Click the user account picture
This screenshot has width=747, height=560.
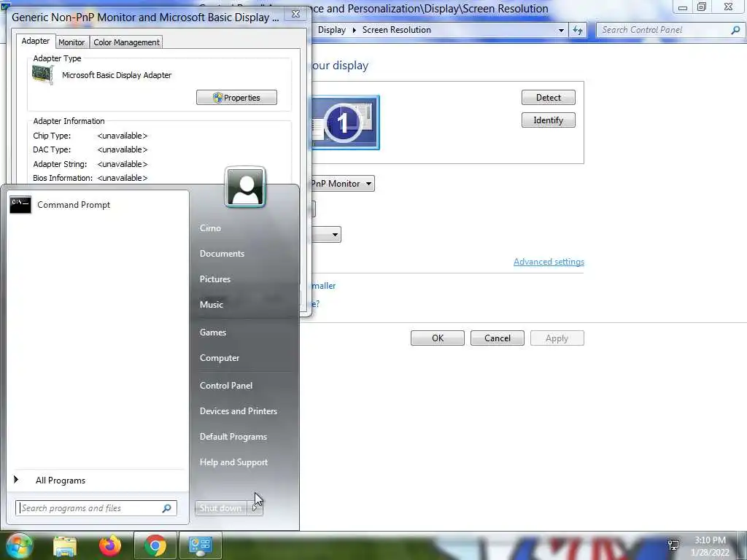(x=245, y=187)
